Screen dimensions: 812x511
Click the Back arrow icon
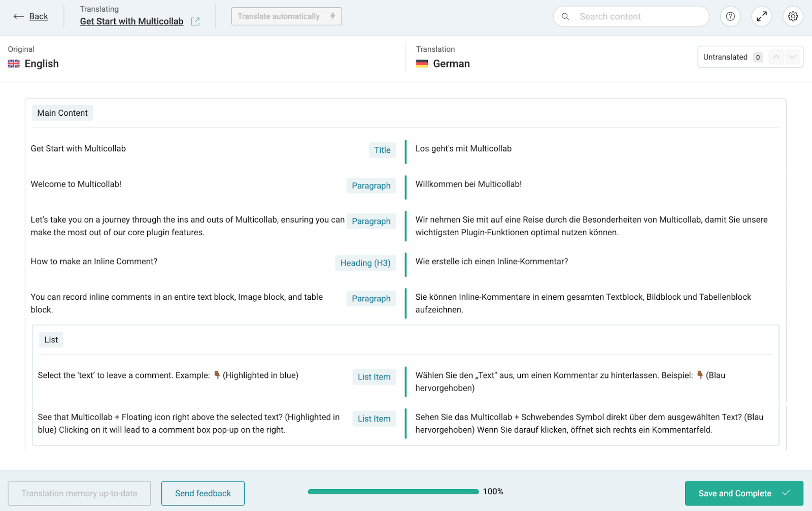(19, 16)
